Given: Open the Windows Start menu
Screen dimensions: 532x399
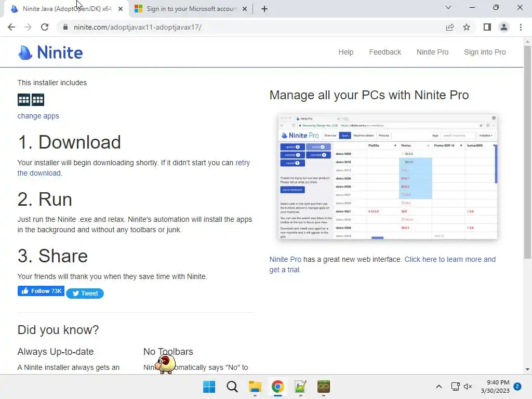Looking at the screenshot, I should click(x=209, y=387).
